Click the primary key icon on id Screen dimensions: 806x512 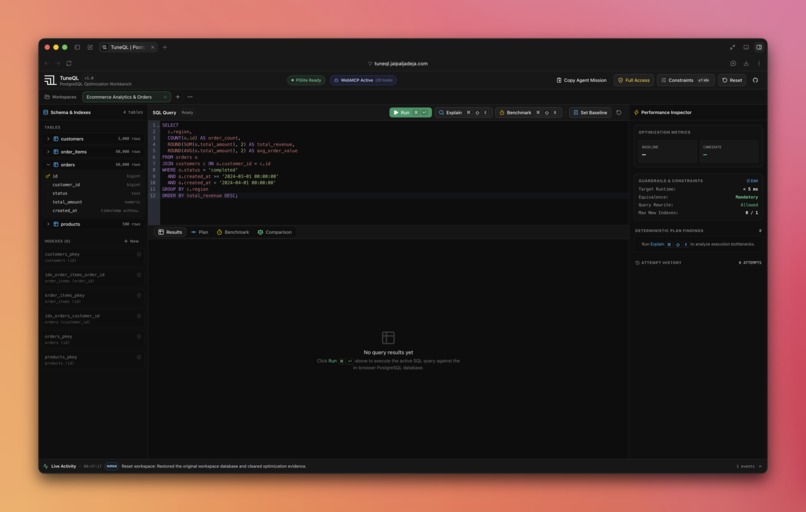coord(48,176)
